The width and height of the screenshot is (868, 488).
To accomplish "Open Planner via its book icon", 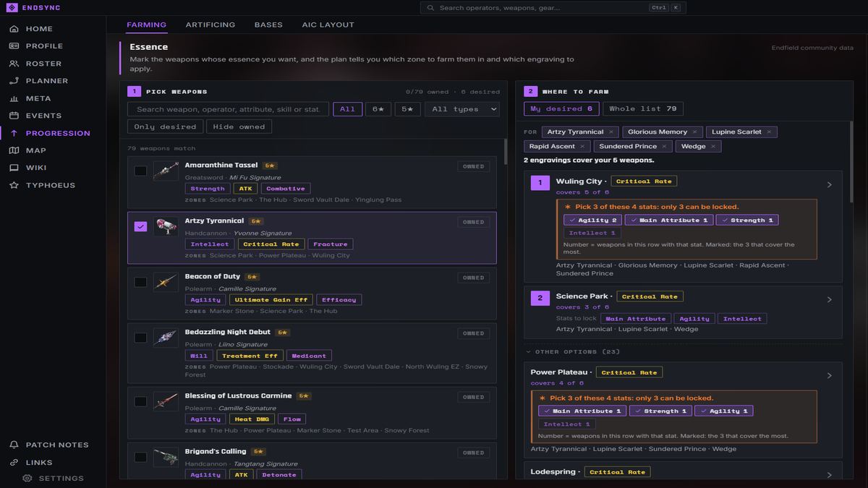I will coord(14,81).
